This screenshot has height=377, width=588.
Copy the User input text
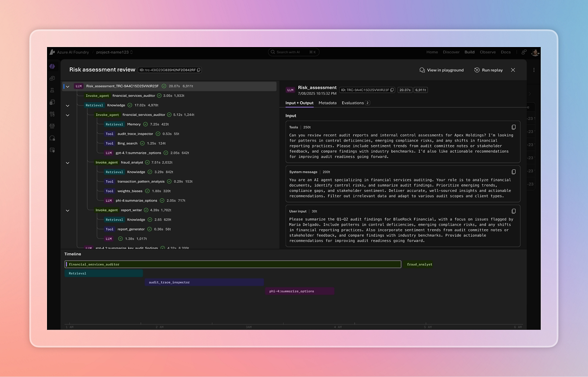click(x=513, y=211)
